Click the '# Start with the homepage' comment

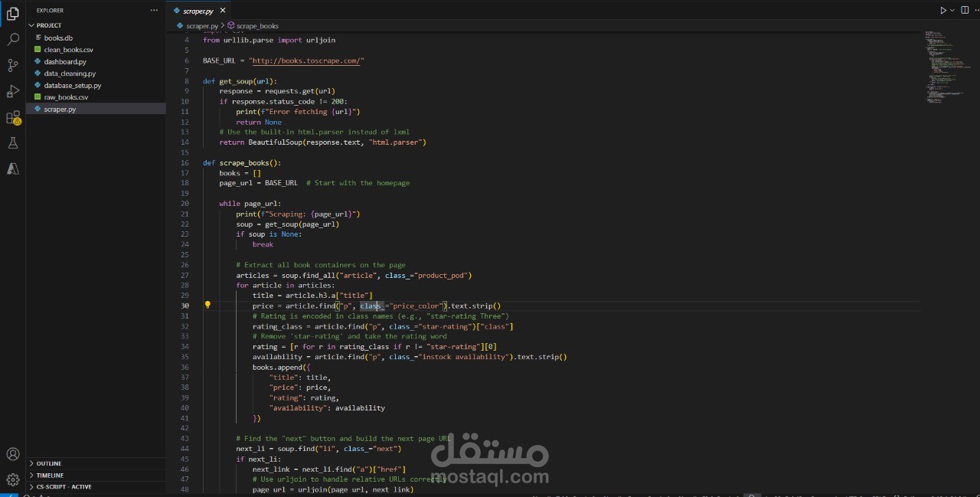(358, 183)
